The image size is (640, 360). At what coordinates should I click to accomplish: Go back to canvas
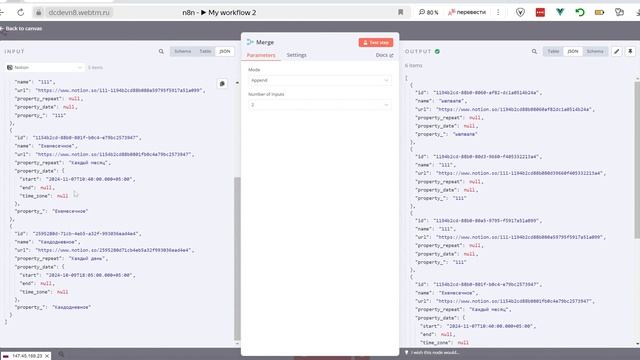pos(21,29)
